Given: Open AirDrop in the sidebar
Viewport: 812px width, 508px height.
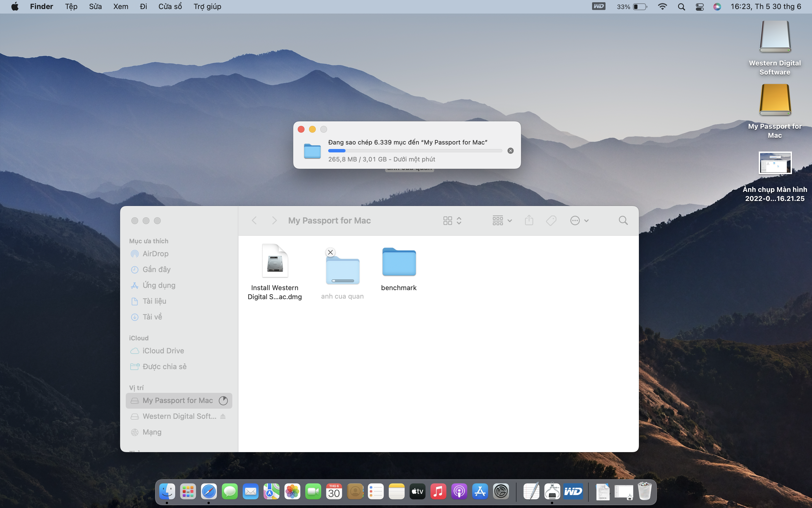Looking at the screenshot, I should click(179, 254).
